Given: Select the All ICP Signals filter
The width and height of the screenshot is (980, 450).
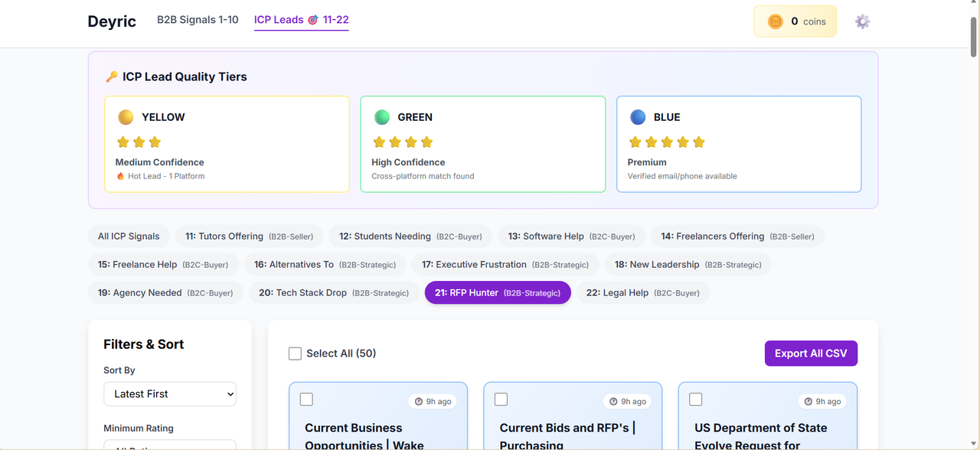Looking at the screenshot, I should [x=129, y=236].
